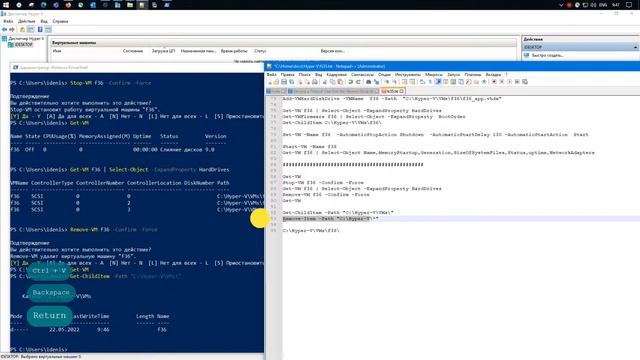Toggle Action pane icon in Hyper-V toolbar
The width and height of the screenshot is (640, 360).
[x=48, y=29]
